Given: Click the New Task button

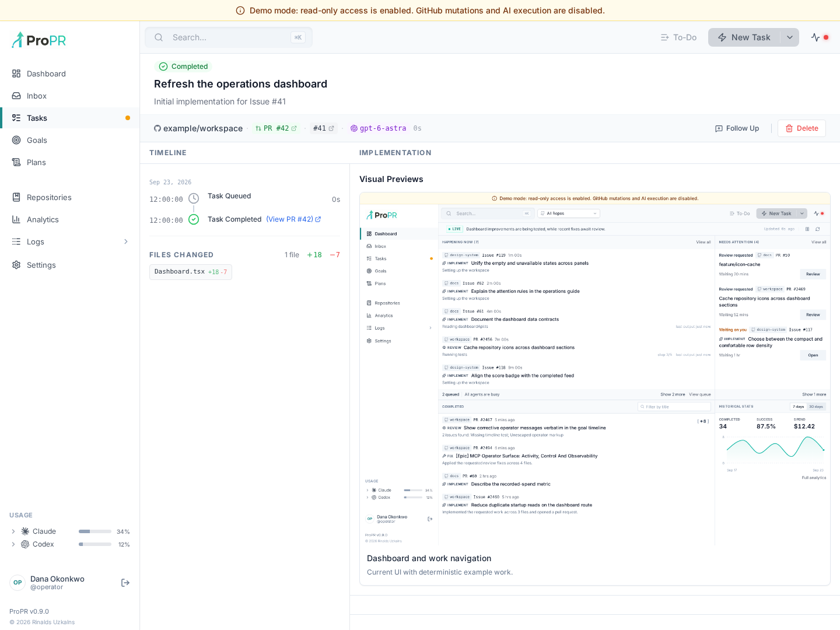Looking at the screenshot, I should [x=744, y=37].
